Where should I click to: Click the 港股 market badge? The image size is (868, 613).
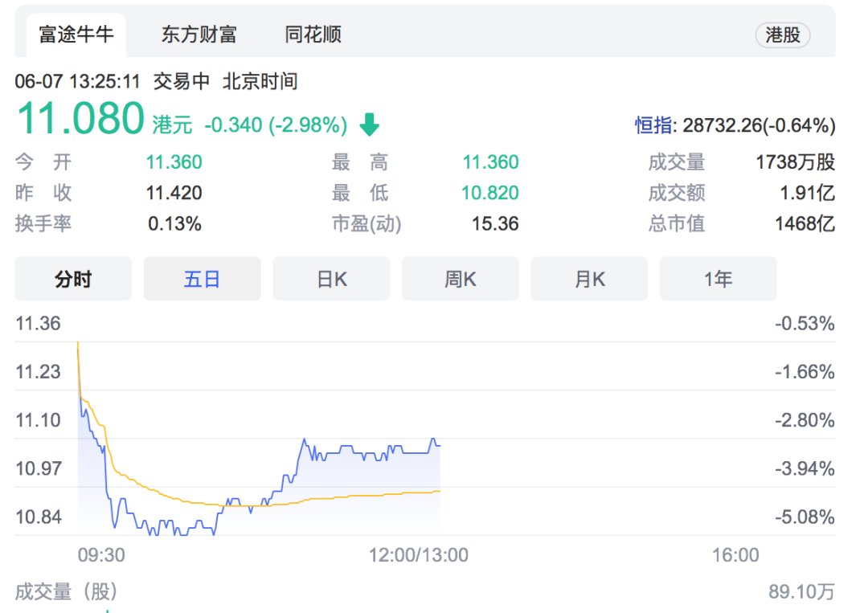(782, 35)
